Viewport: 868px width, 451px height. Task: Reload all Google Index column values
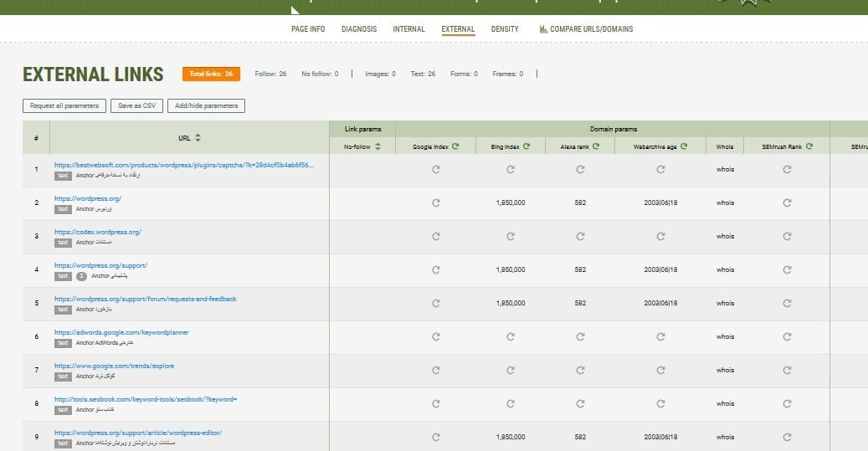click(x=455, y=146)
